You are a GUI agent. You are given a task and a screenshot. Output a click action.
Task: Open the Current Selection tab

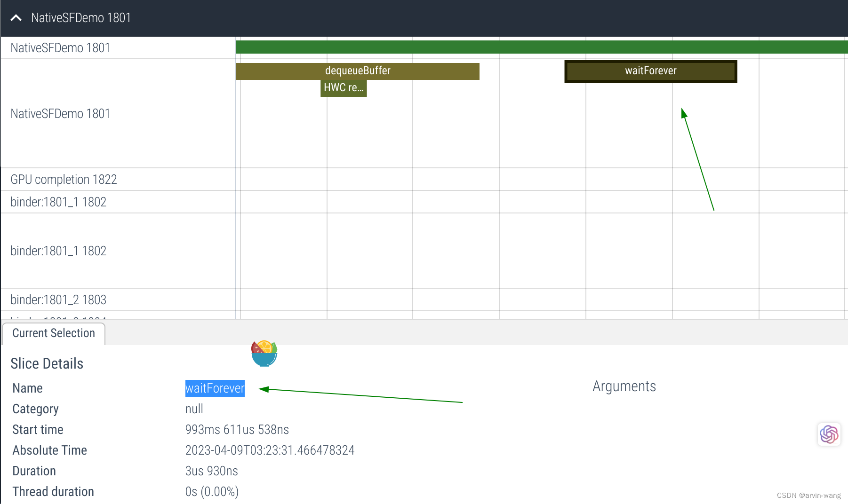click(x=54, y=333)
